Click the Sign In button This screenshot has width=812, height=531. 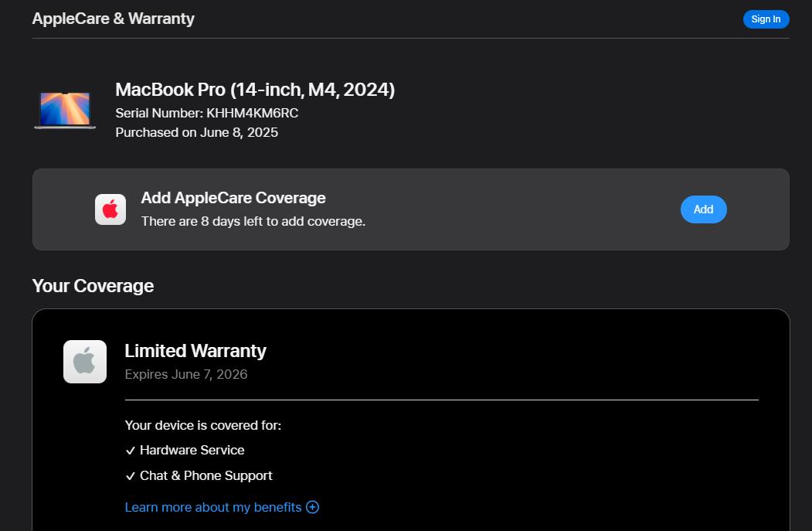pyautogui.click(x=766, y=19)
